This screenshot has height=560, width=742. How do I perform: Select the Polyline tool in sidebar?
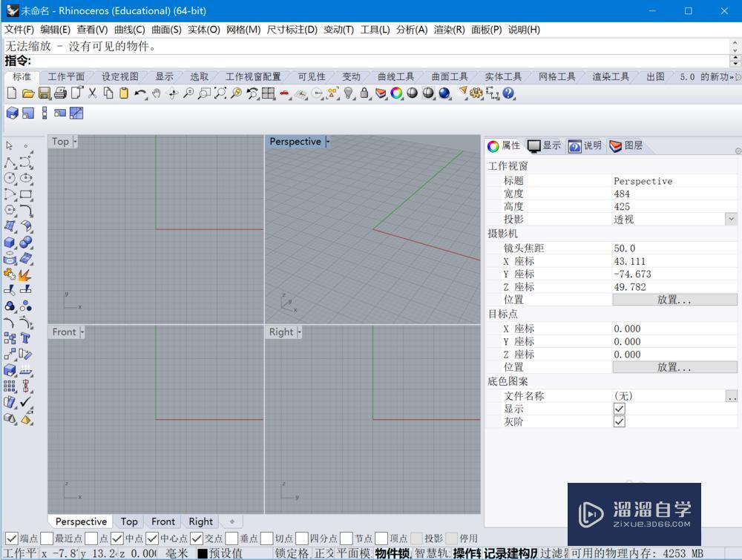pos(10,162)
